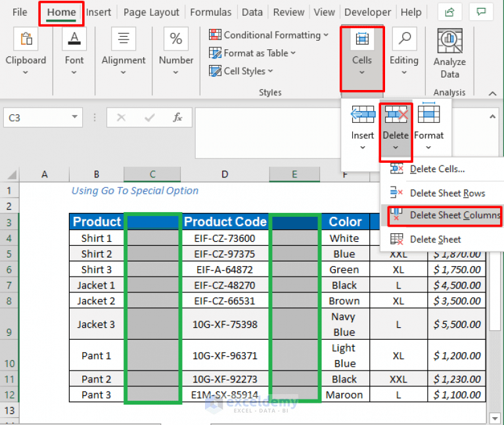Click the Insert Function fx icon

[x=177, y=118]
